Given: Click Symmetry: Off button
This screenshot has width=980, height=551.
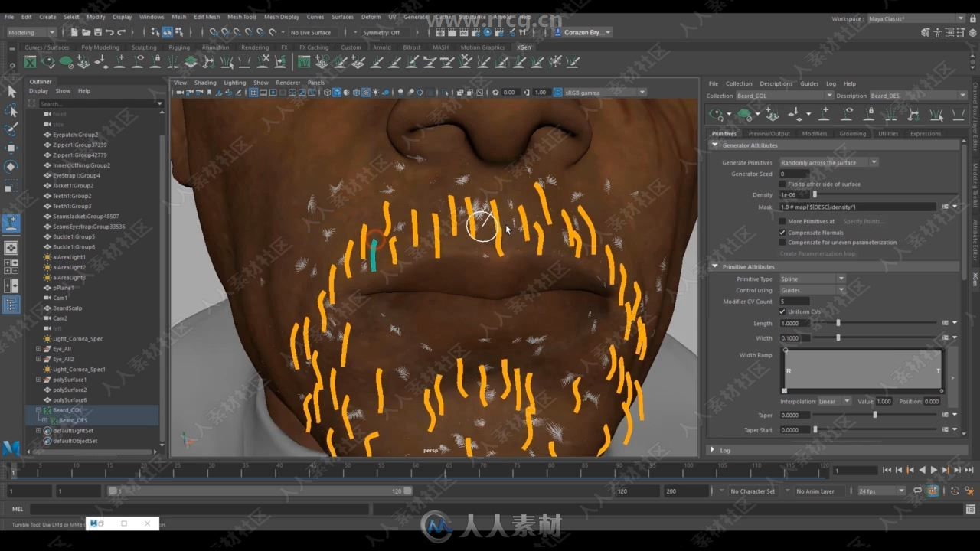Looking at the screenshot, I should click(382, 32).
